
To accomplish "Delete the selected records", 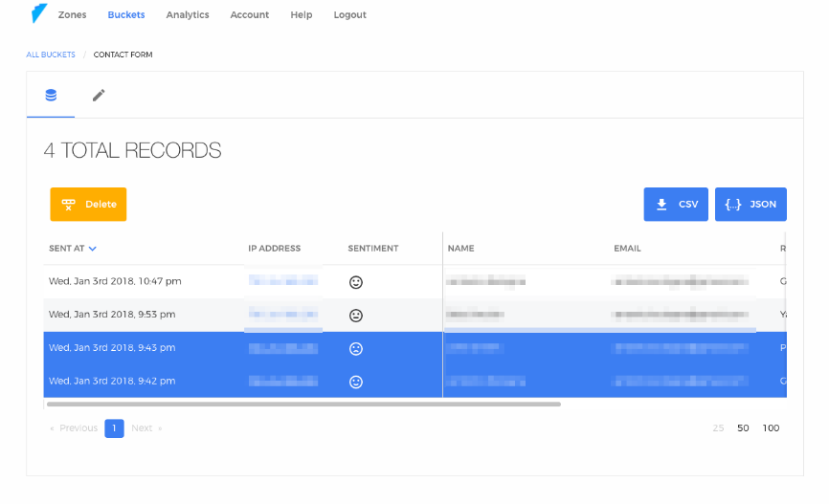I will 88,205.
